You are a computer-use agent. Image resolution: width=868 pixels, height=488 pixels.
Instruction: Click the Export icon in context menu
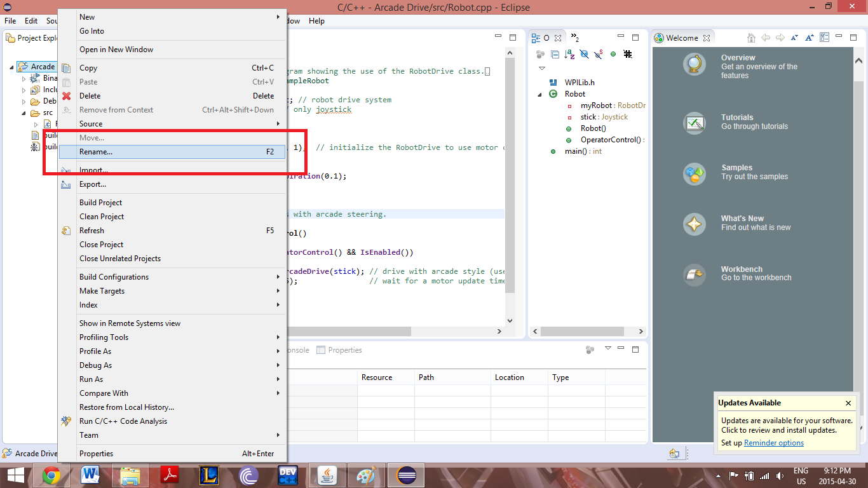tap(66, 184)
